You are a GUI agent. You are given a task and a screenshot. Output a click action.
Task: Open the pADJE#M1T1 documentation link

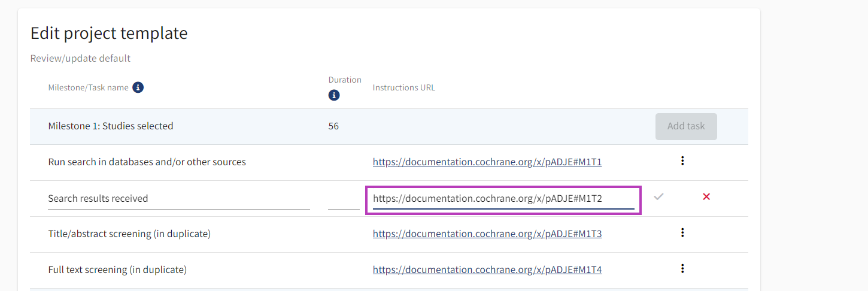click(x=487, y=162)
